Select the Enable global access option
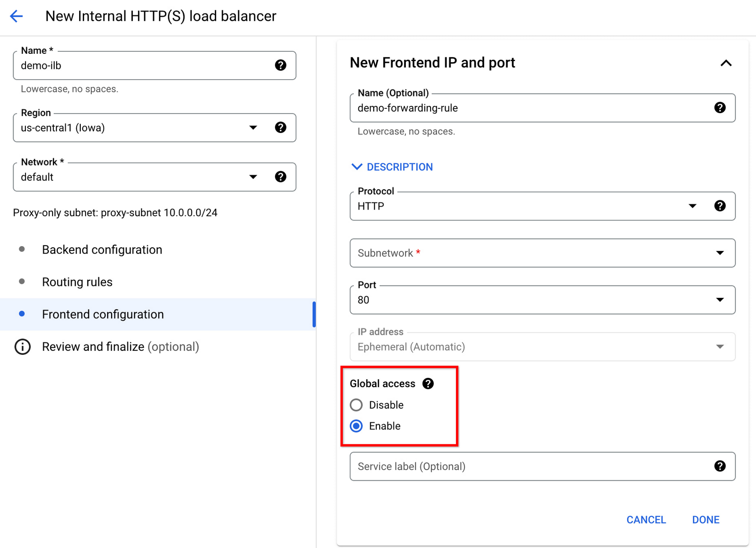 [x=357, y=426]
